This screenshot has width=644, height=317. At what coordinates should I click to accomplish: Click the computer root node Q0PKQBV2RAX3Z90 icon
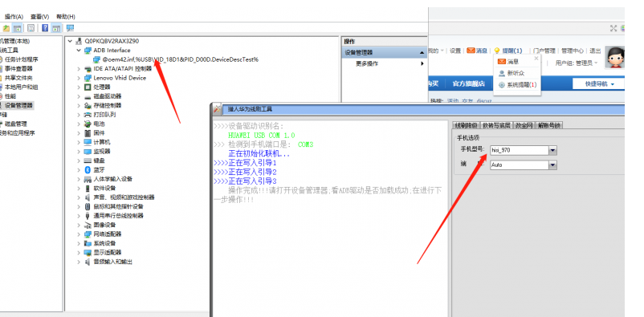tap(79, 41)
